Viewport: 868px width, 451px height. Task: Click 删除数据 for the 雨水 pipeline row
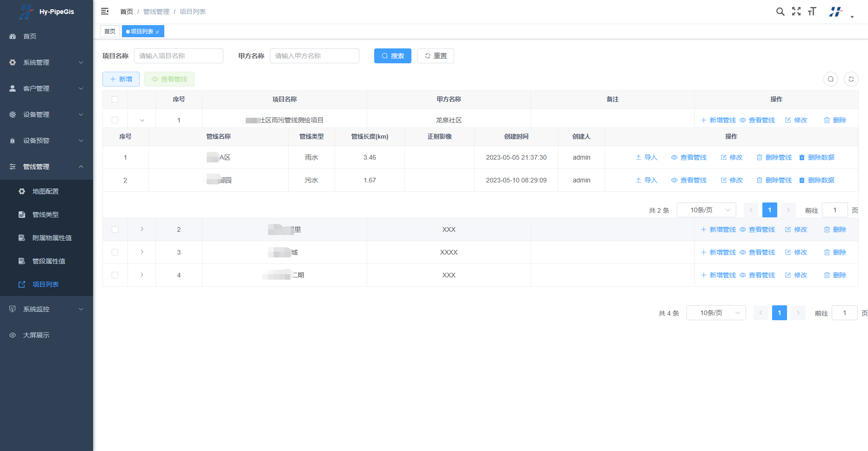(x=816, y=157)
